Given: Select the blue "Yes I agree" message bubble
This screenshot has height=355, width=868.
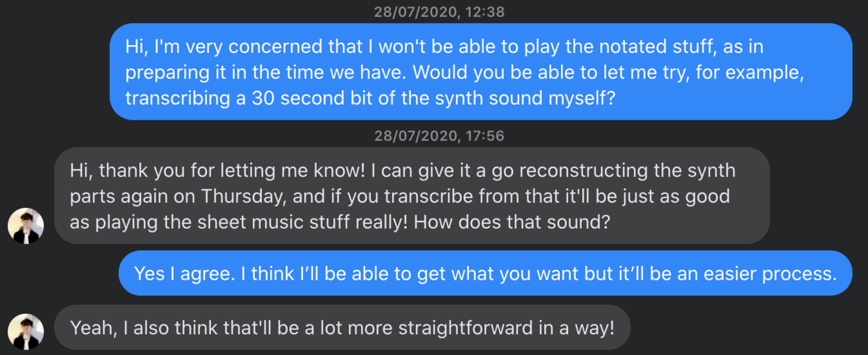Looking at the screenshot, I should (x=485, y=273).
